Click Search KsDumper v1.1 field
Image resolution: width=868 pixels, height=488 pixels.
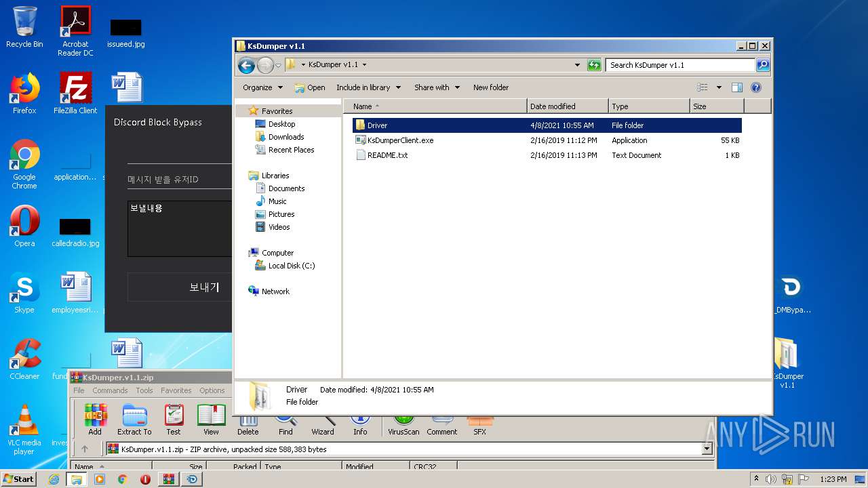[680, 65]
